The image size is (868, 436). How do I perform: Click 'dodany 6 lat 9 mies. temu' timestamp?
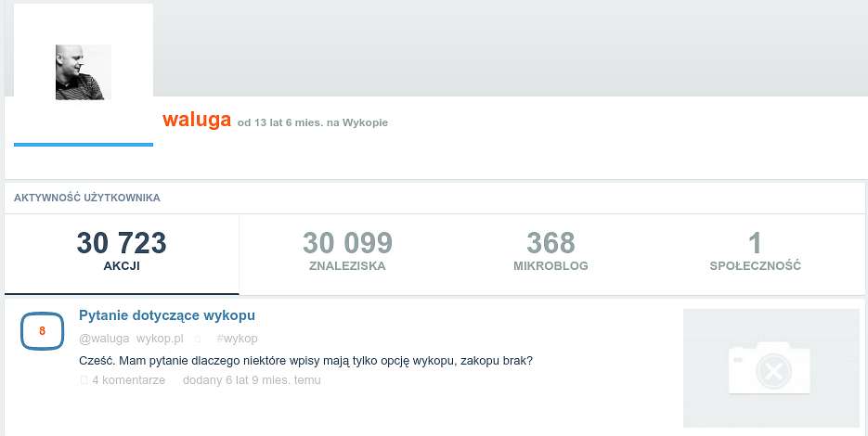[x=252, y=380]
